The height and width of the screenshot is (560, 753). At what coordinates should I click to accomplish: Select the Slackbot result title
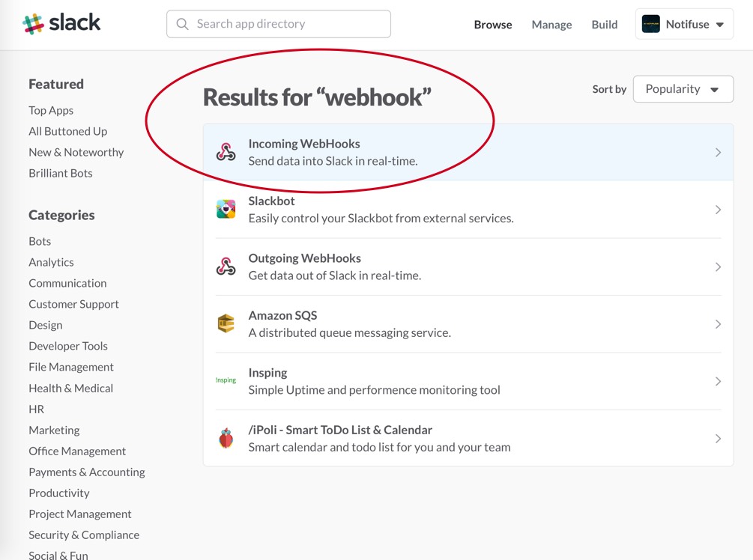tap(271, 201)
